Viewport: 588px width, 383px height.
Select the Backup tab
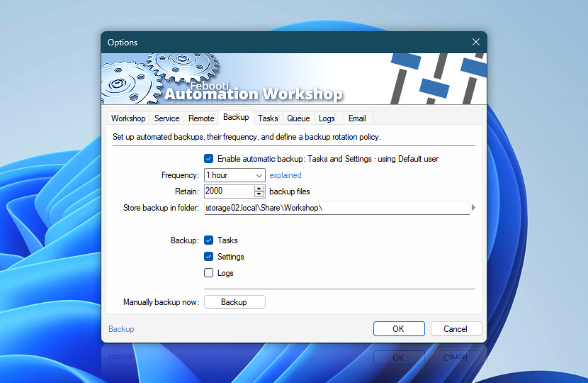(236, 117)
